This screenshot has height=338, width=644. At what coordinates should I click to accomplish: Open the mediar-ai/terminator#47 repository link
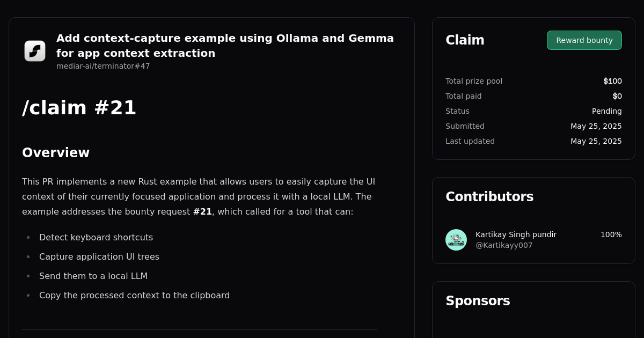(103, 66)
